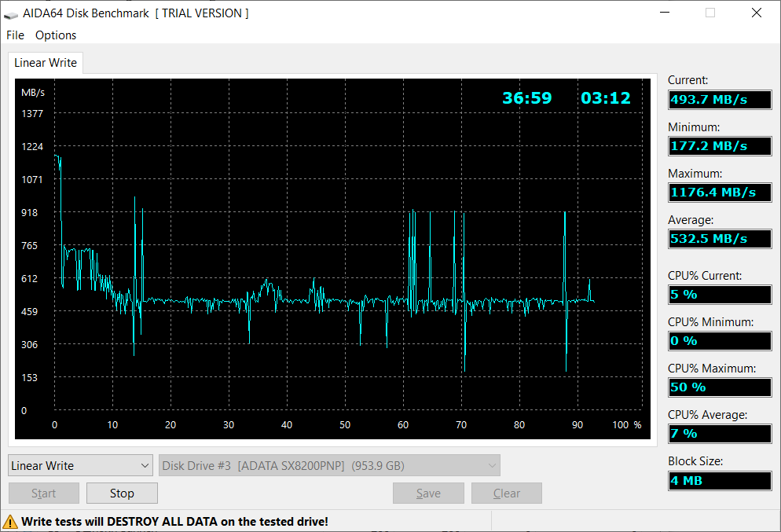Maximize the AIDA64 window

(710, 13)
